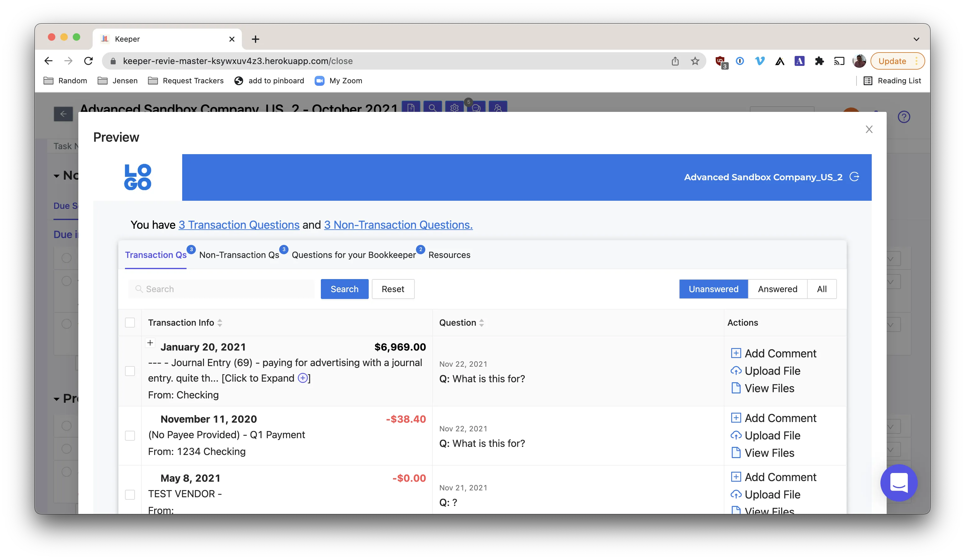Click logout icon beside Advanced Sandbox Company_US_2
This screenshot has width=965, height=560.
coord(854,177)
